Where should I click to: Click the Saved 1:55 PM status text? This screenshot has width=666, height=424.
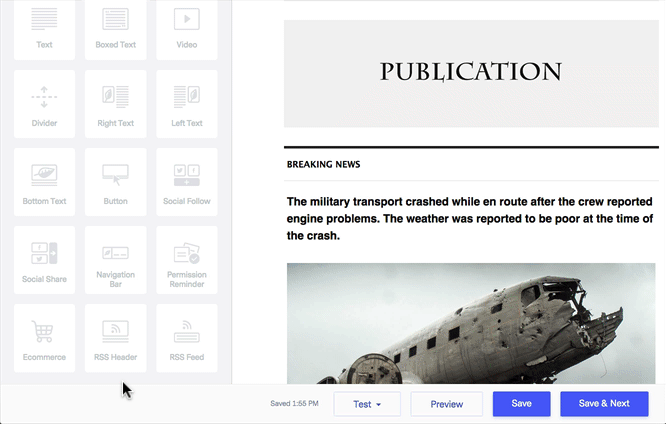click(294, 404)
